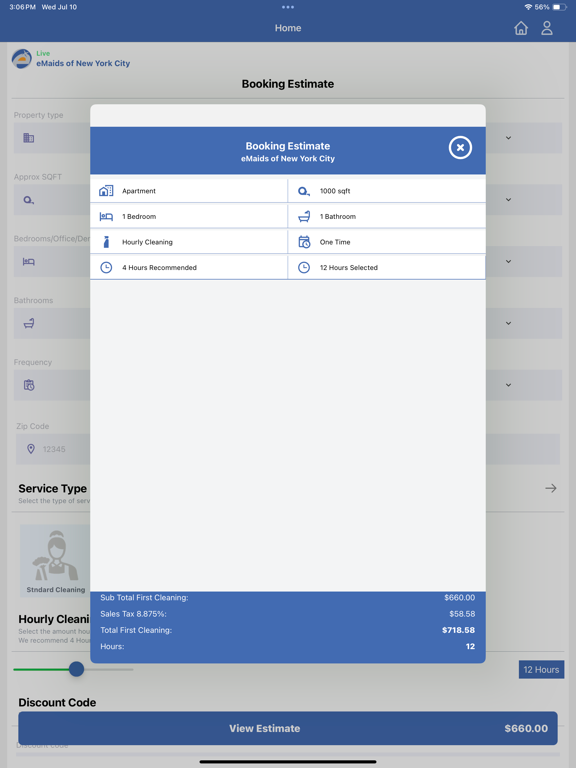Click the eMaids of New York City link
This screenshot has width=576, height=768.
(83, 63)
